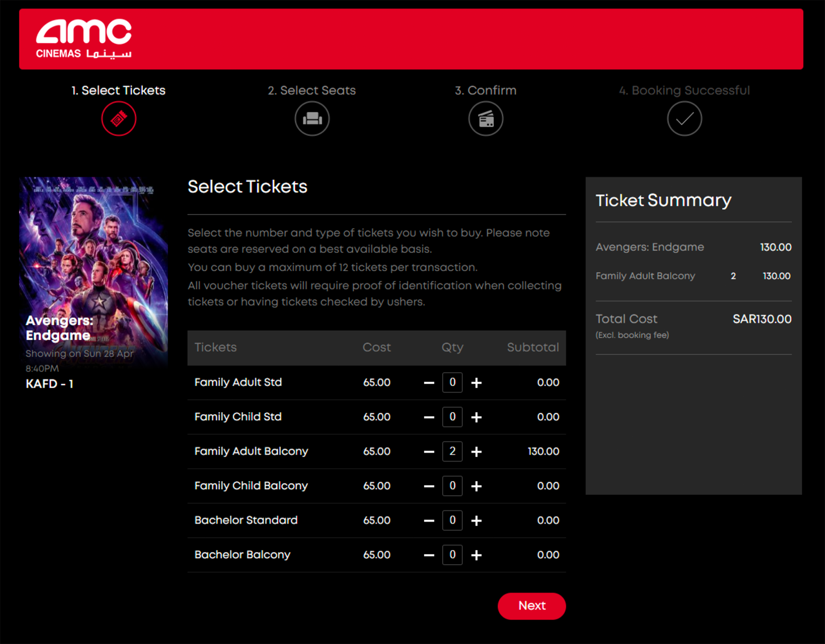Click the Family Child Std ticket name
This screenshot has height=644, width=825.
(x=238, y=417)
